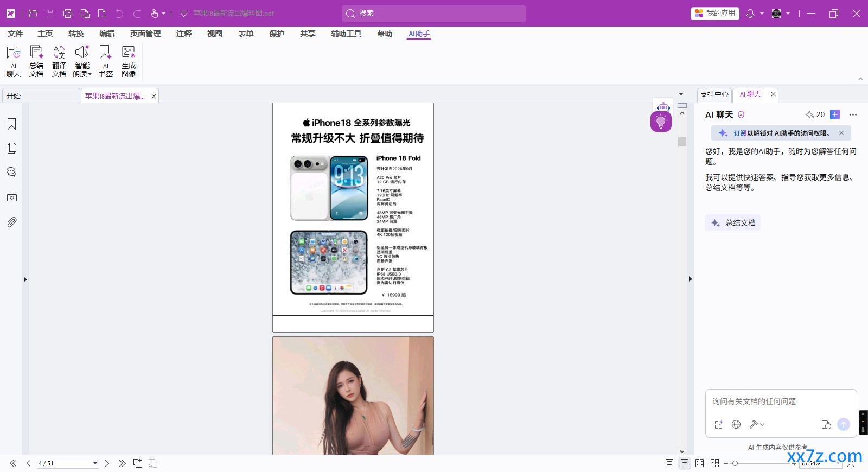
Task: Open the attachments paperclip panel
Action: coord(11,222)
